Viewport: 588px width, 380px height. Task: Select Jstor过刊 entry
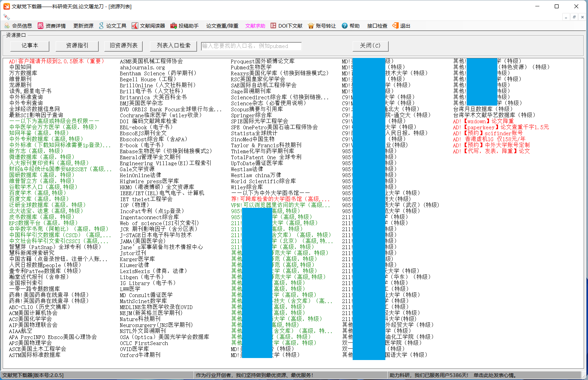[x=133, y=253]
